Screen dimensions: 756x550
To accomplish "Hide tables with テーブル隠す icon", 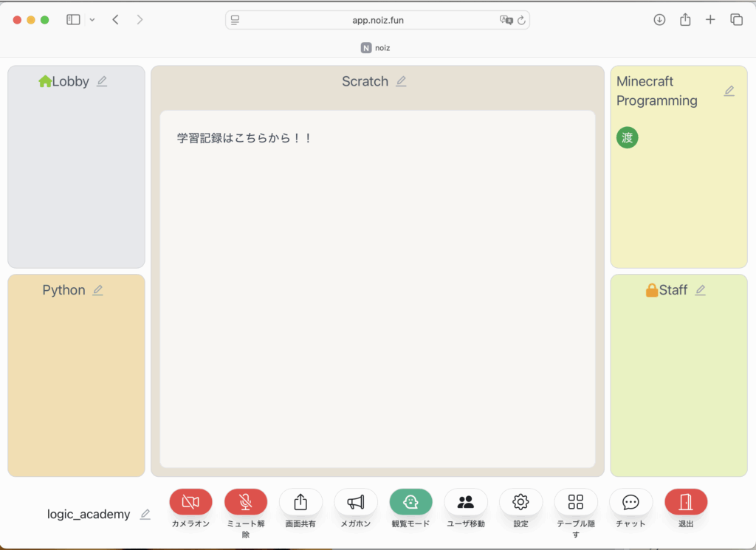I will (576, 502).
